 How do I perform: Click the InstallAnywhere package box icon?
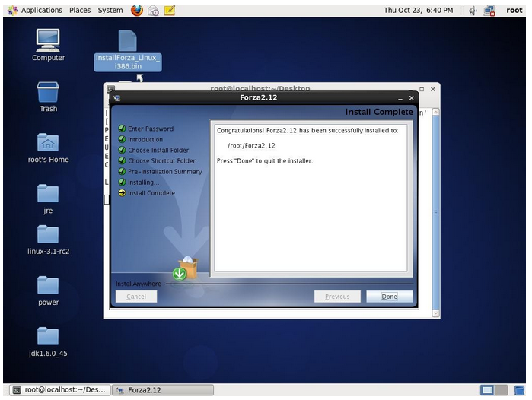click(186, 268)
